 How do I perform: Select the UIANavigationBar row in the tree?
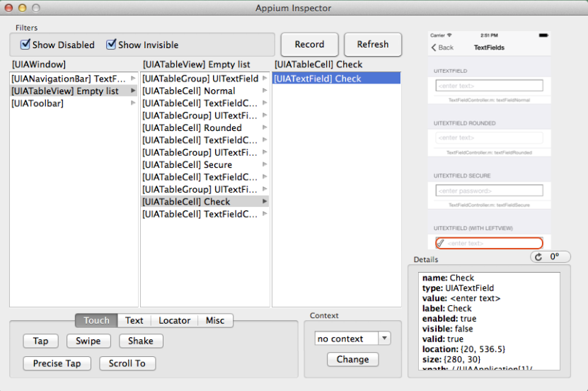(74, 79)
